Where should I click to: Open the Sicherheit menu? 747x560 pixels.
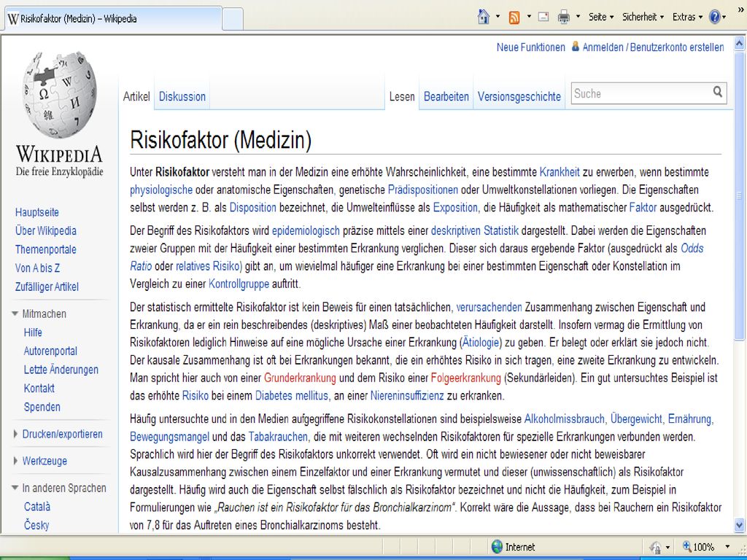(643, 17)
